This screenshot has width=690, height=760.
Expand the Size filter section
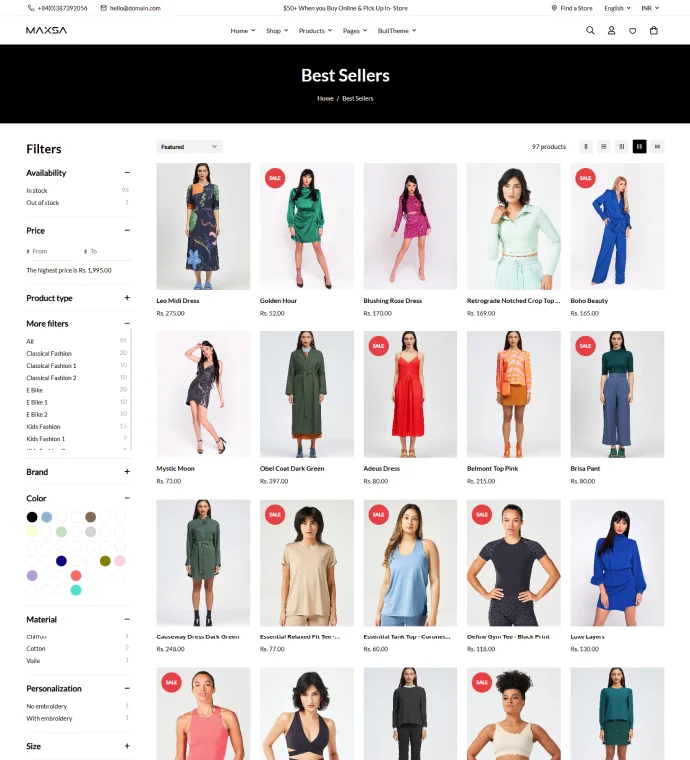(x=127, y=746)
